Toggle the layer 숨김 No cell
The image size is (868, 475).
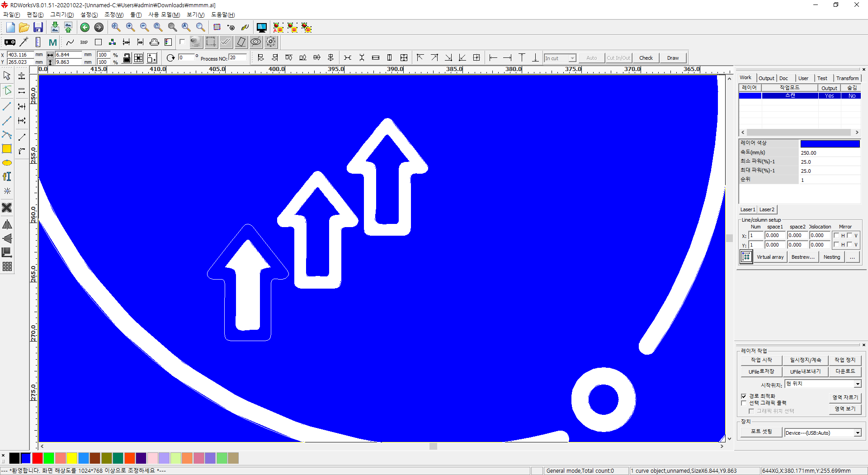point(852,96)
